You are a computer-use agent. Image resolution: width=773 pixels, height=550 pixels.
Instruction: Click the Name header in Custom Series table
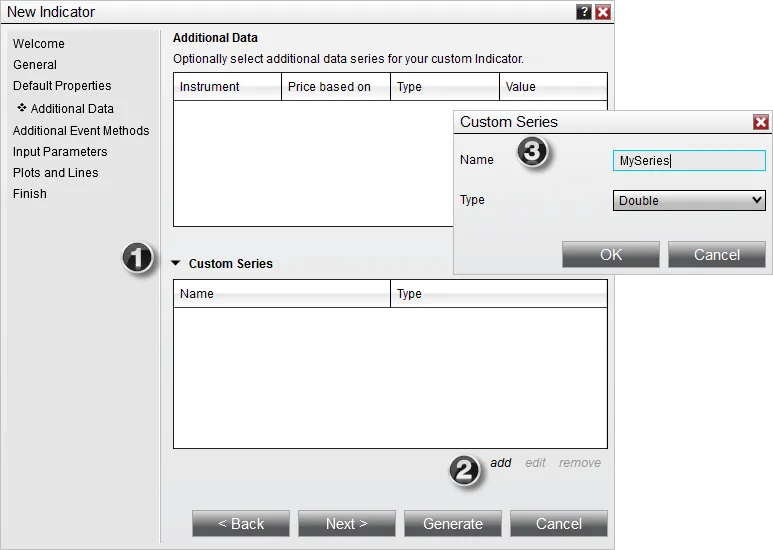(x=281, y=294)
